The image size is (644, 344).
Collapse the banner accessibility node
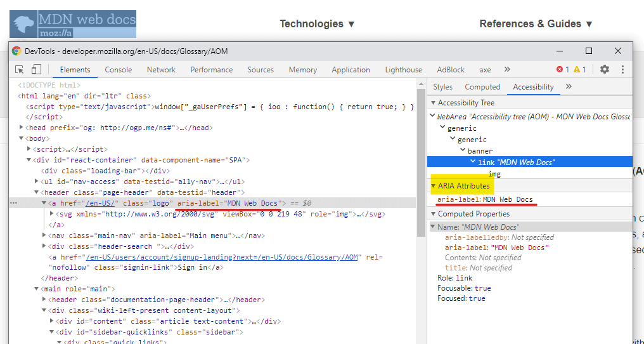pos(463,150)
